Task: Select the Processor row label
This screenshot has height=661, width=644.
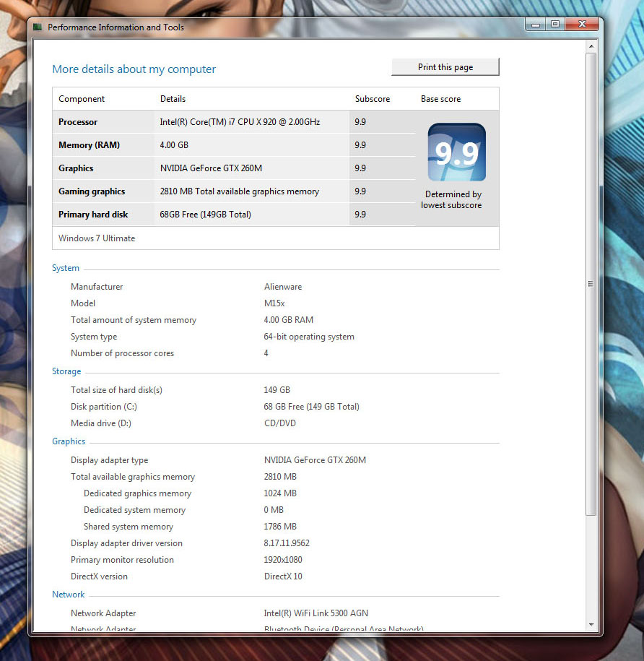Action: point(78,122)
